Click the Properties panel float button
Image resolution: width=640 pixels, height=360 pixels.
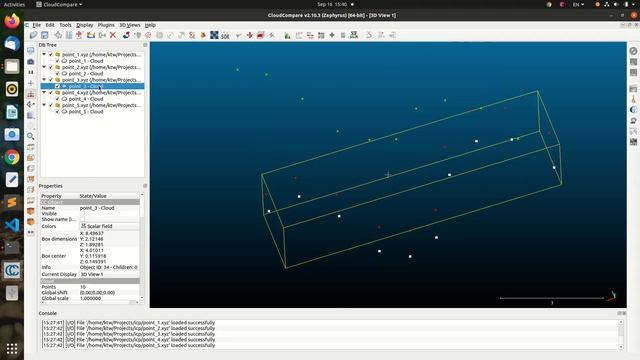pyautogui.click(x=145, y=186)
